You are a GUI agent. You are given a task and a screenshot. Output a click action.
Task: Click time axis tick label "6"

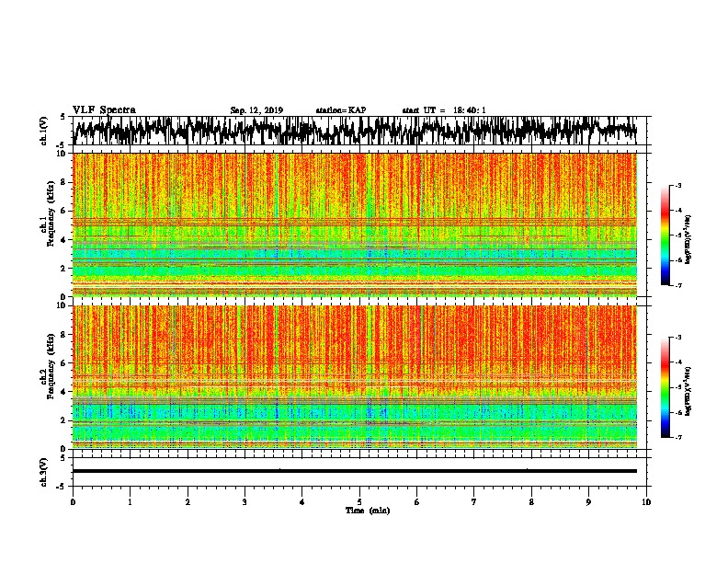point(417,502)
